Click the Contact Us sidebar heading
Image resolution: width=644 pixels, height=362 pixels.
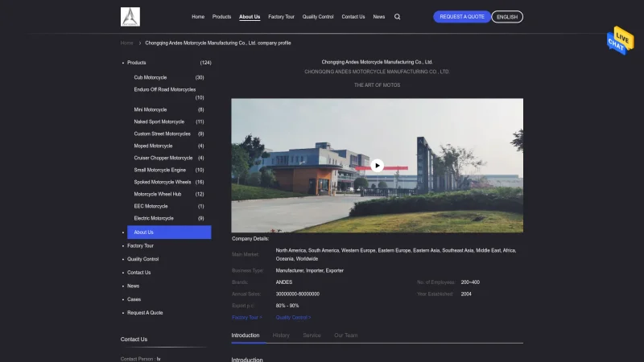point(134,339)
